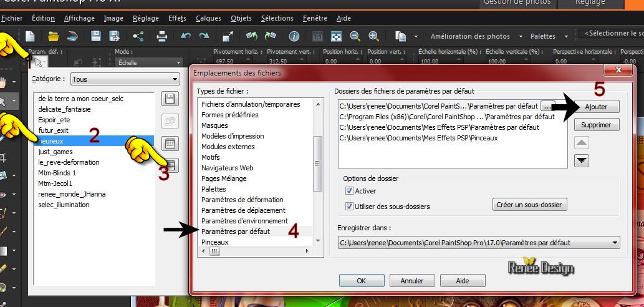Image resolution: width=644 pixels, height=307 pixels.
Task: Toggle the Activer checkbox
Action: click(x=349, y=191)
